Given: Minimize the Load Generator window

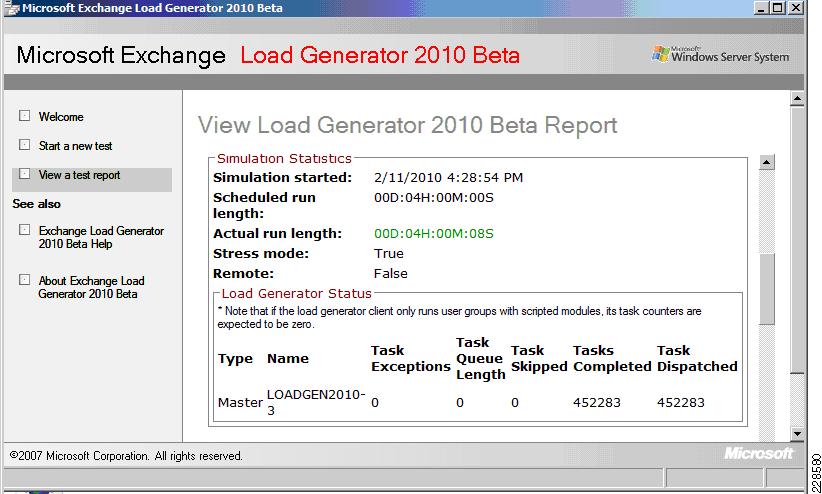Looking at the screenshot, I should coord(761,8).
